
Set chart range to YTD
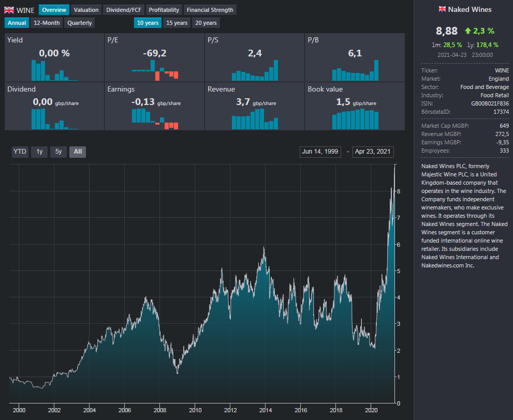[20, 152]
